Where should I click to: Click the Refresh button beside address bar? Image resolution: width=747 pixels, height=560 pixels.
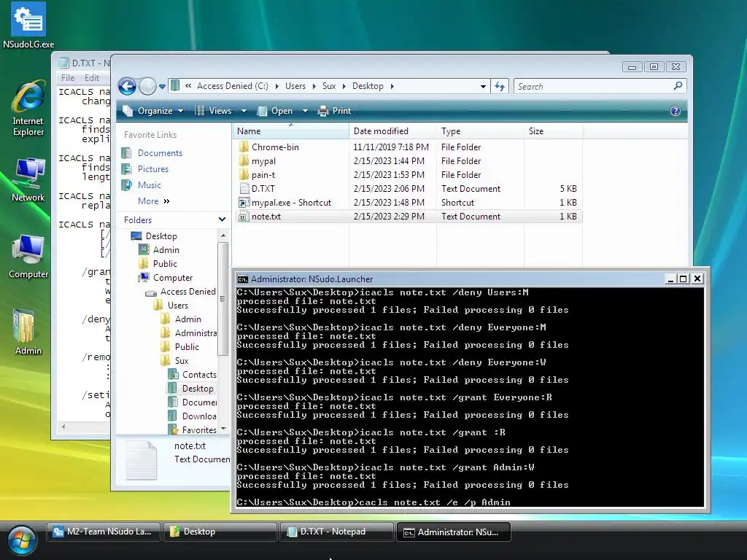coord(499,86)
